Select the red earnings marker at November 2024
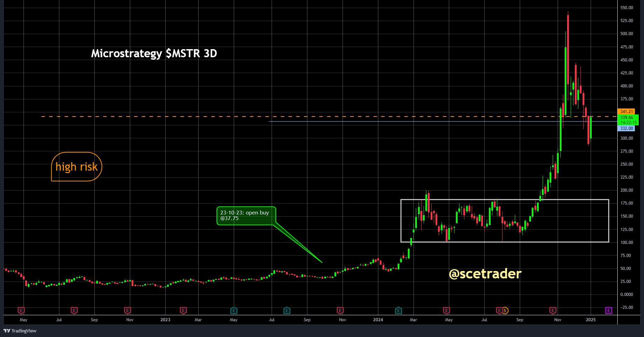This screenshot has height=337, width=644. (x=553, y=310)
